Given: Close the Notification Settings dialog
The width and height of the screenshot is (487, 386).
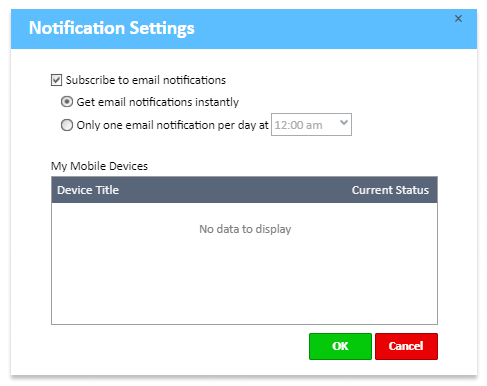Looking at the screenshot, I should tap(458, 19).
